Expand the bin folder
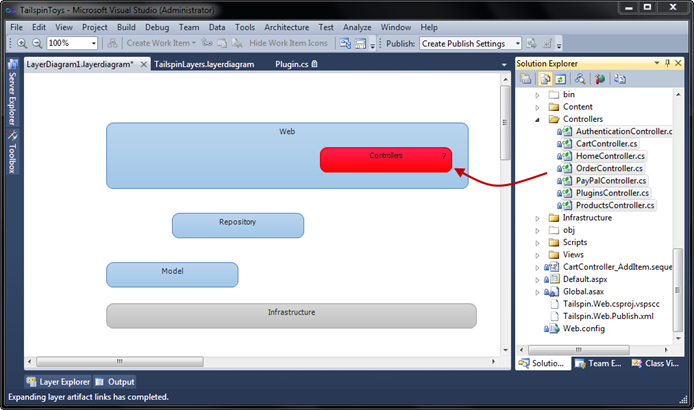Screen dimensions: 694x410 (x=537, y=95)
